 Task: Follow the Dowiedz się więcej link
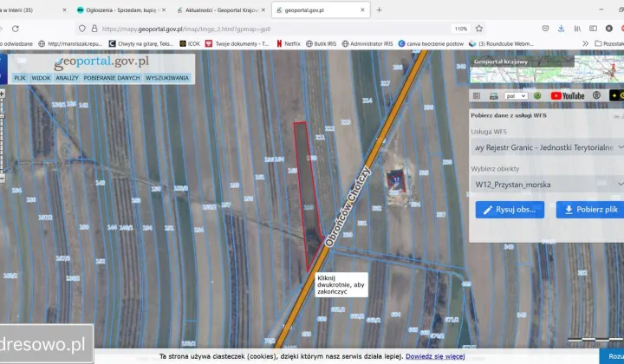(435, 356)
